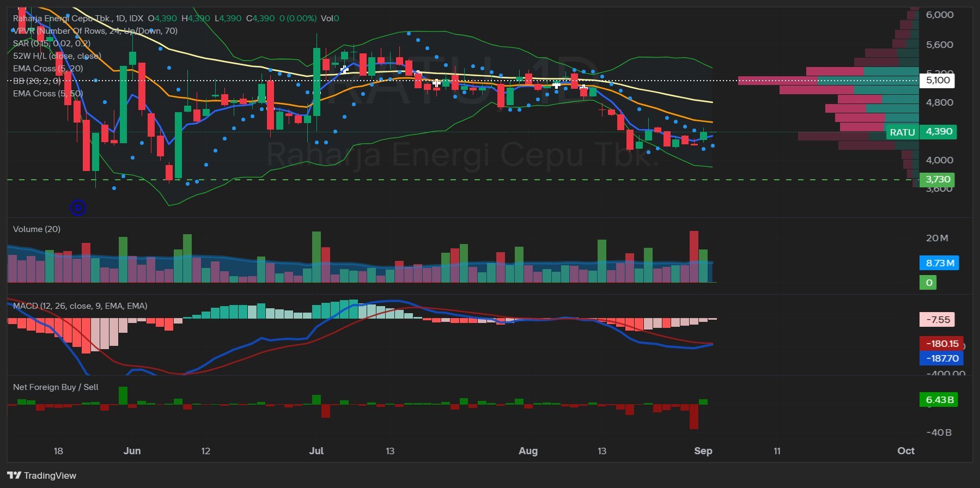
Task: Select the 5,600 price axis label
Action: coord(940,45)
